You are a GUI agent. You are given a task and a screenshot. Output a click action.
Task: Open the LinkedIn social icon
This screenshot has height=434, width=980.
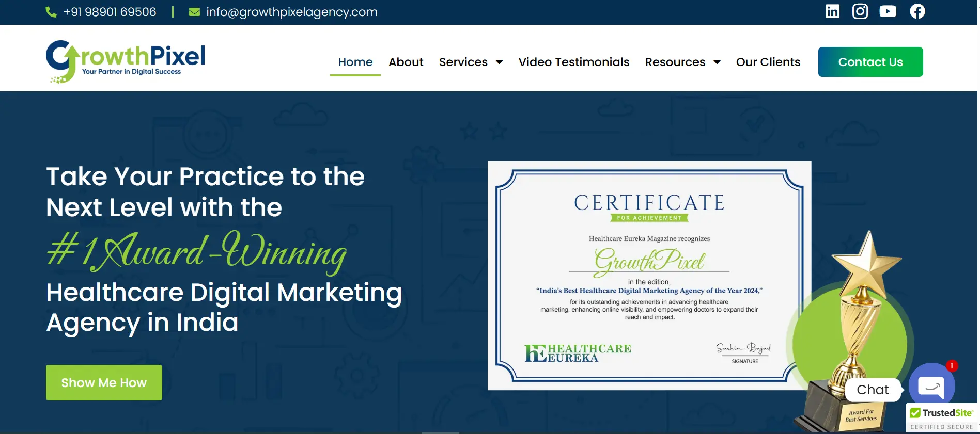832,11
